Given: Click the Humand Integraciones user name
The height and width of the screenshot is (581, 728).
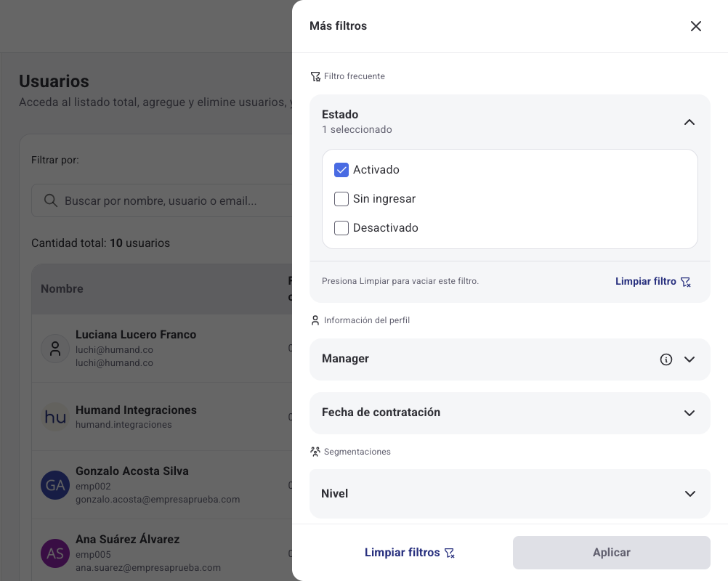Looking at the screenshot, I should [136, 410].
